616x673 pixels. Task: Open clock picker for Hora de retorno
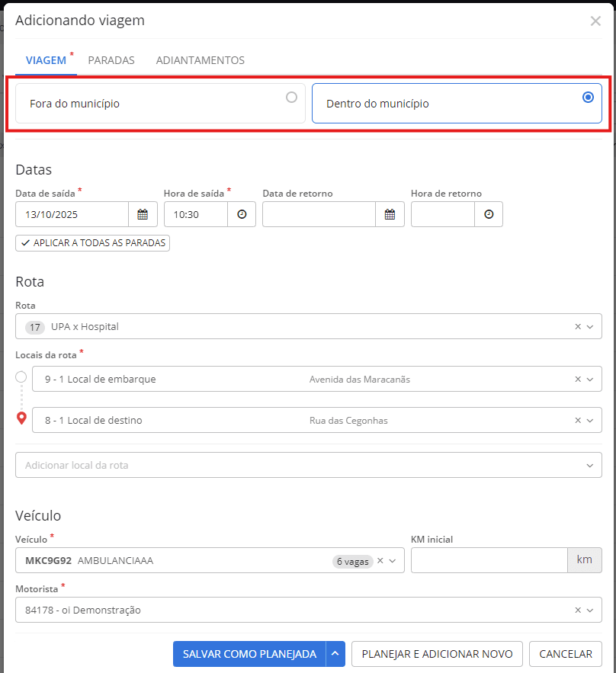489,215
